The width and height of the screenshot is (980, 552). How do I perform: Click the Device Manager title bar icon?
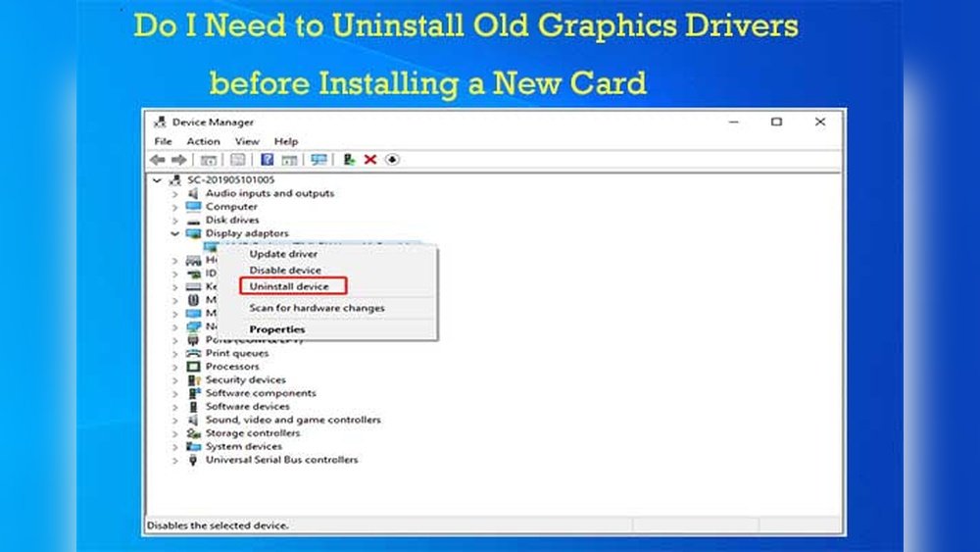coord(160,123)
